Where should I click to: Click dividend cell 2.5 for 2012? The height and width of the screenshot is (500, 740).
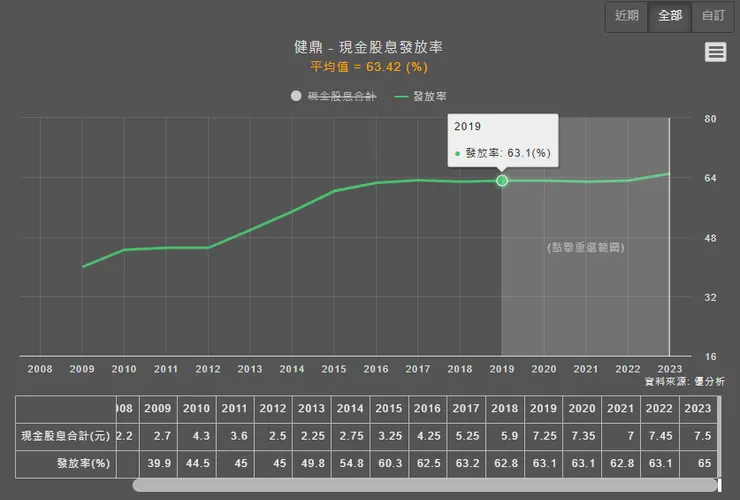point(274,436)
